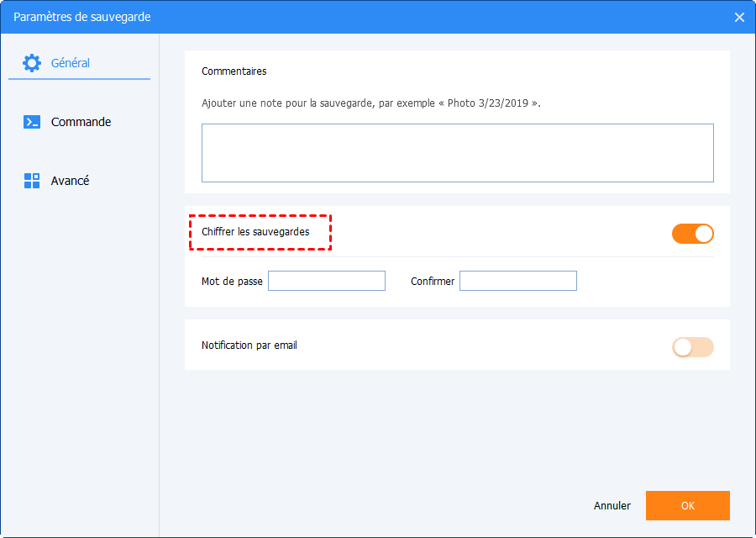Click the Commande terminal icon

[32, 122]
